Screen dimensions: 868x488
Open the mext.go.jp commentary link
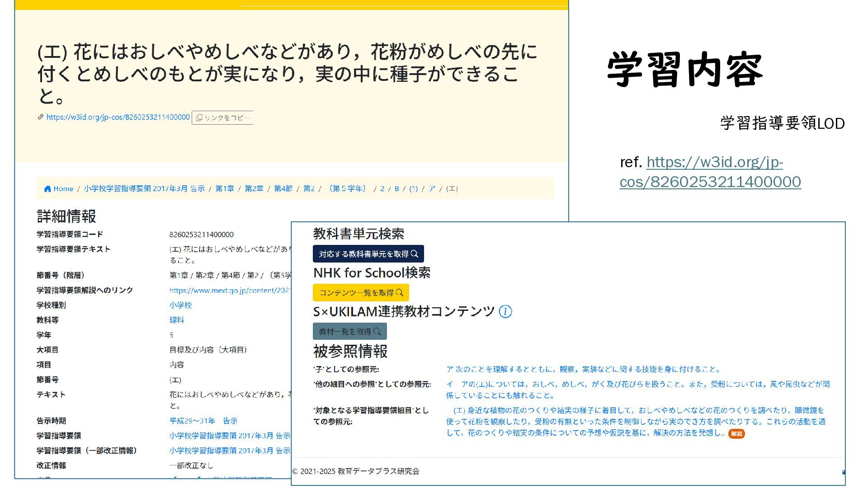230,291
